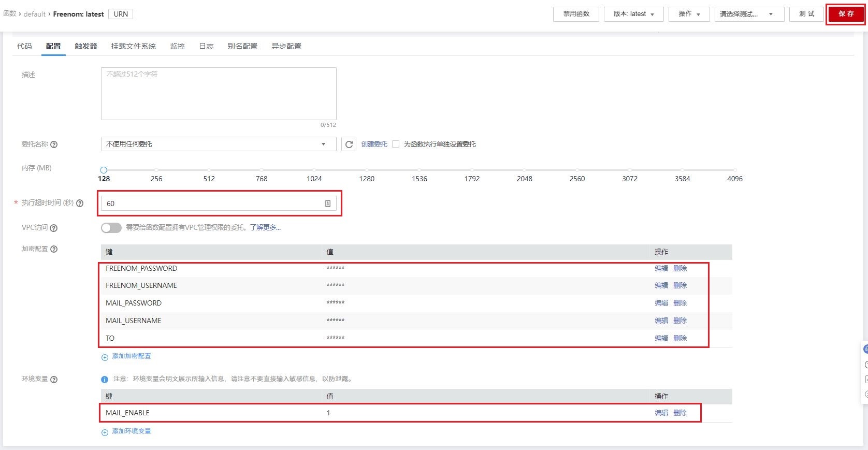Click the default breadcrumb link
This screenshot has width=868, height=450.
[x=35, y=14]
